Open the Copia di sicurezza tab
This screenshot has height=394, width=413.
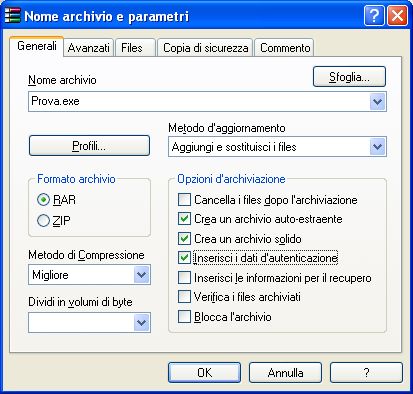205,48
